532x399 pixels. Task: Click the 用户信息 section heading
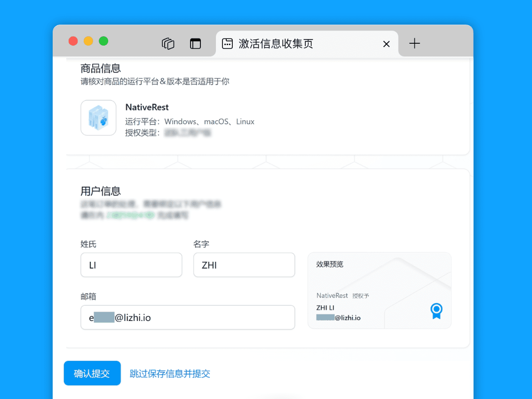101,191
